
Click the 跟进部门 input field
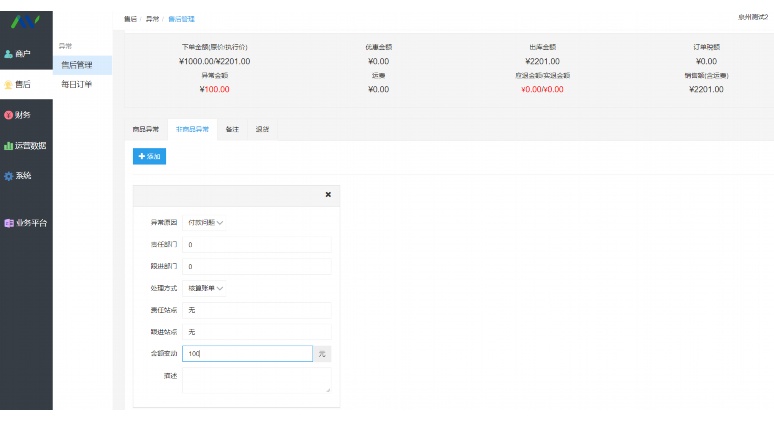(257, 267)
